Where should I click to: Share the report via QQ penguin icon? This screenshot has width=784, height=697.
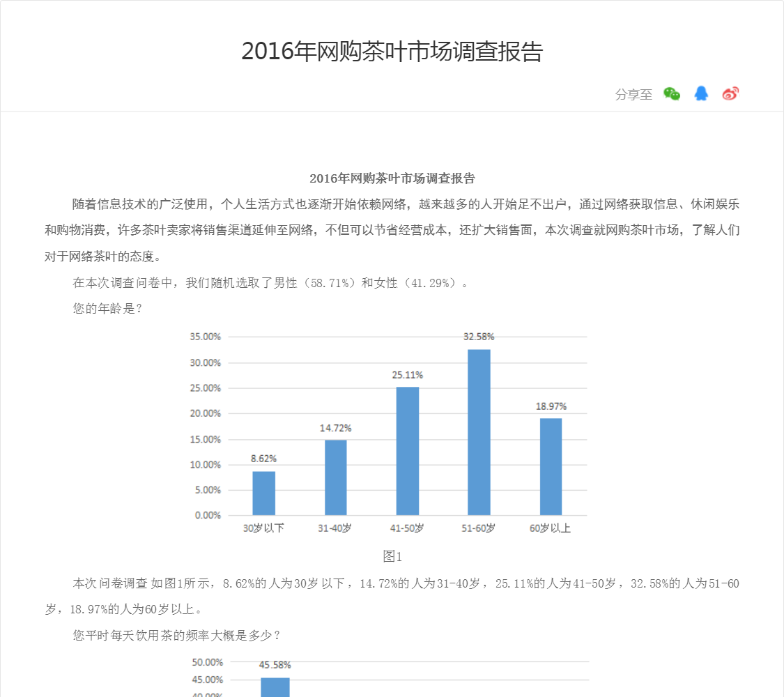coord(701,93)
